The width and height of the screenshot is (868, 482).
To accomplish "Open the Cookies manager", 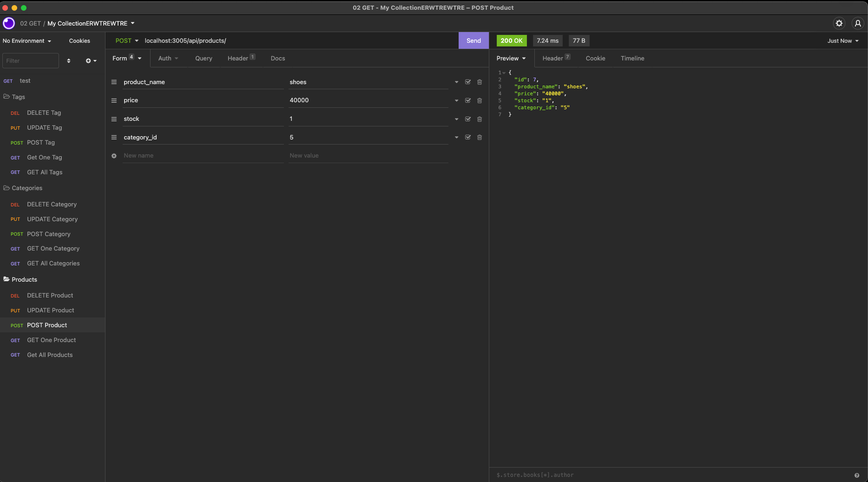I will coord(79,41).
